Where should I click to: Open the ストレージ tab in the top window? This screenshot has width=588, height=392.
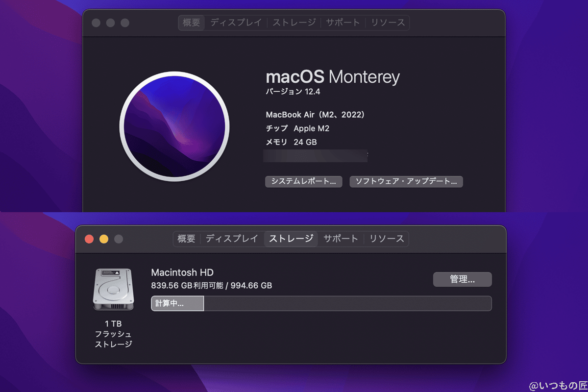coord(294,23)
